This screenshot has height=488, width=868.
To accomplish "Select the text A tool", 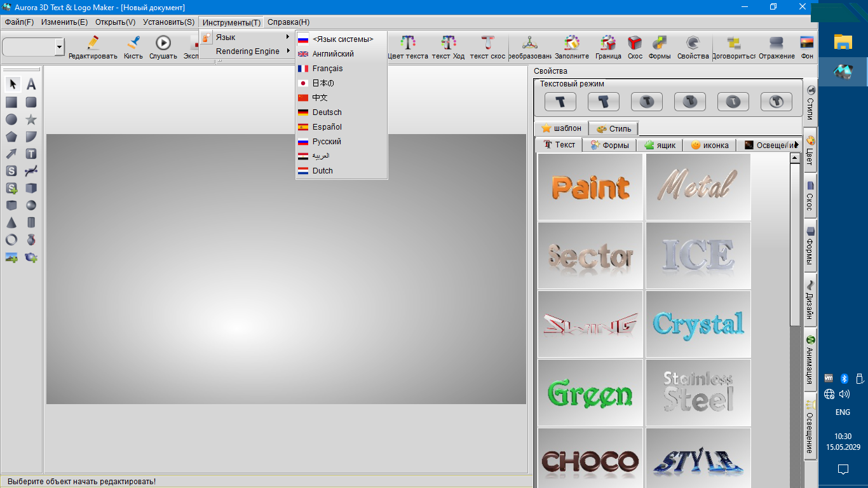I will pos(31,85).
